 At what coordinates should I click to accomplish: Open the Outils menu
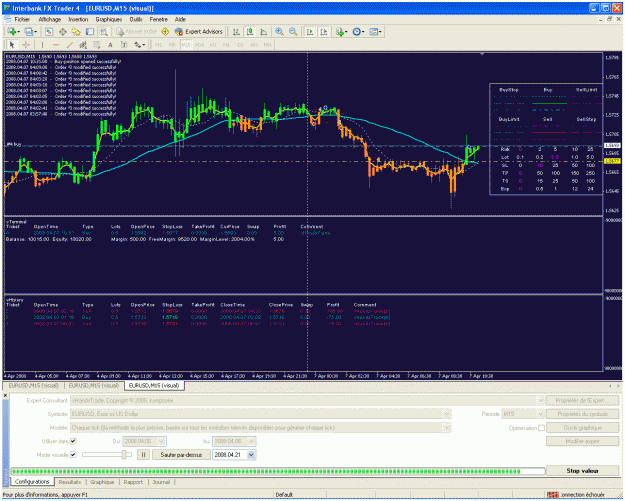click(x=136, y=19)
